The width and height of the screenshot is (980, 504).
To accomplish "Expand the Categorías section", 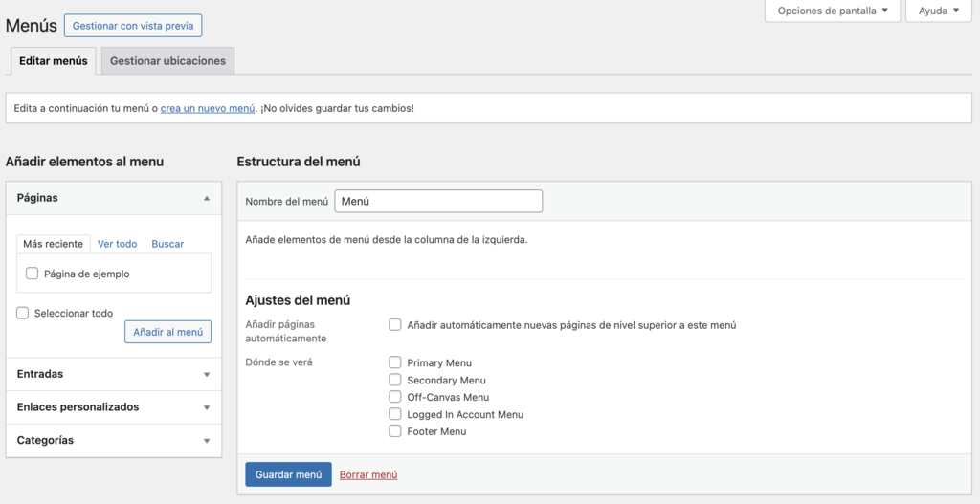I will pyautogui.click(x=207, y=441).
